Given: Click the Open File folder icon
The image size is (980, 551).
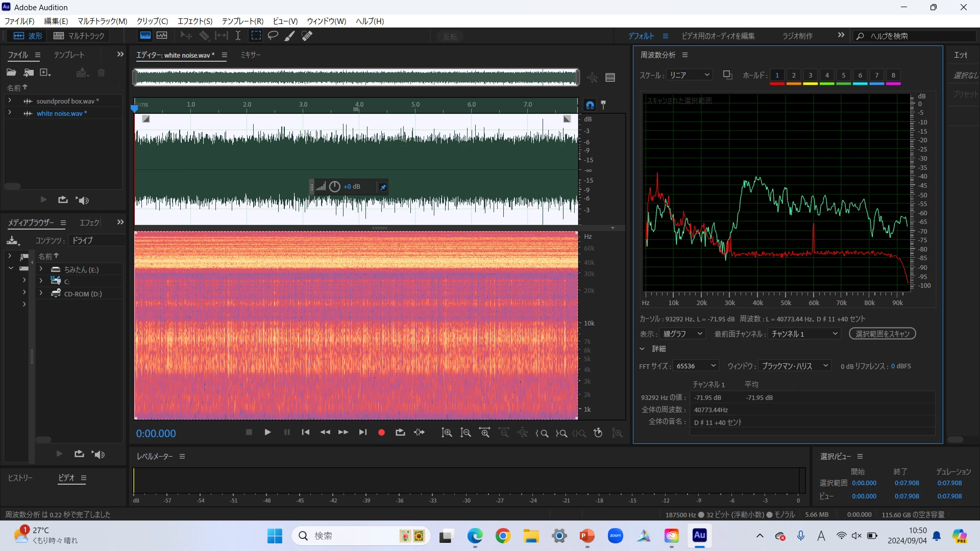Looking at the screenshot, I should pos(11,72).
